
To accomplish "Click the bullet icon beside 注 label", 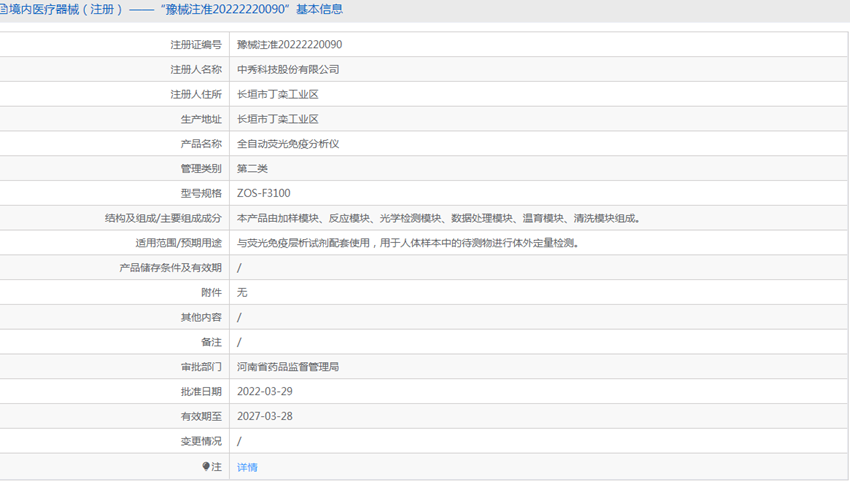I will (205, 466).
